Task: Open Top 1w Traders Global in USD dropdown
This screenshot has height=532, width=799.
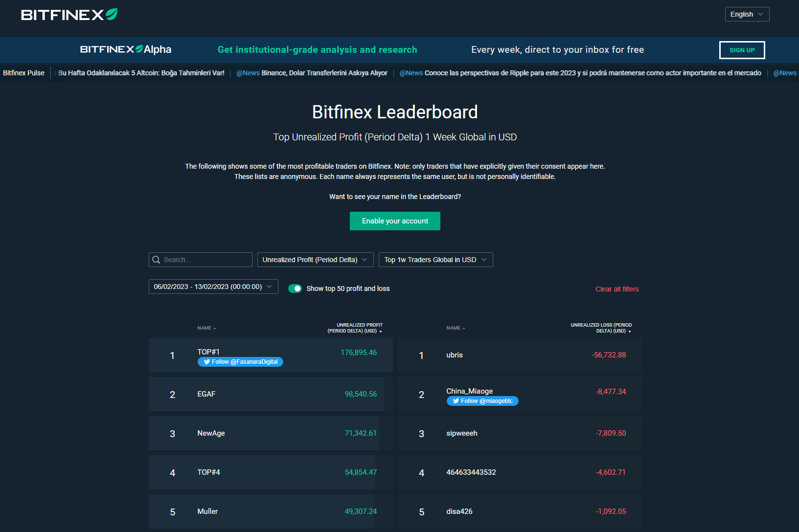Action: coord(436,260)
